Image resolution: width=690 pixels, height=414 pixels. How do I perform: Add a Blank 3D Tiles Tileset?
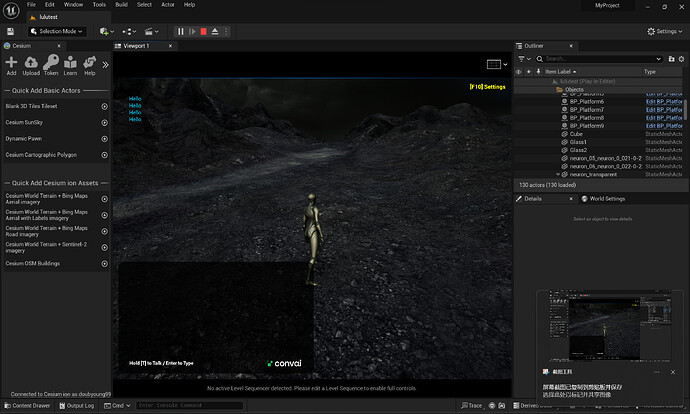(x=104, y=106)
